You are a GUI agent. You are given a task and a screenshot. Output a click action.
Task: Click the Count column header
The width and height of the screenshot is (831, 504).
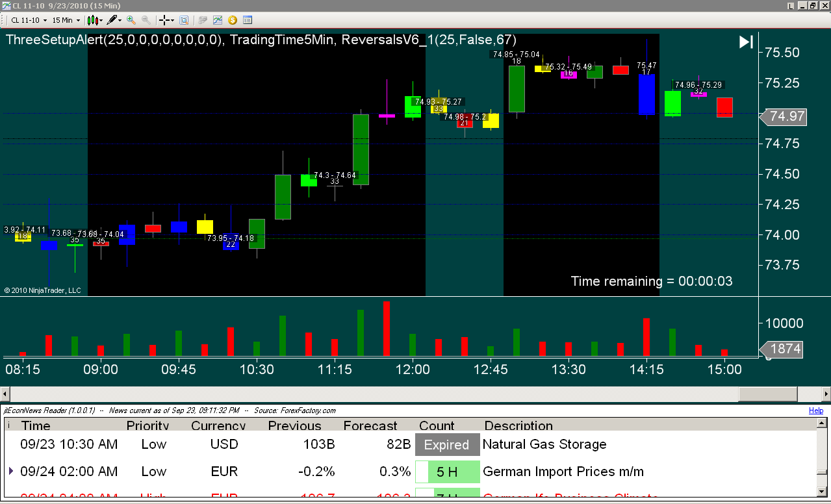[x=437, y=426]
